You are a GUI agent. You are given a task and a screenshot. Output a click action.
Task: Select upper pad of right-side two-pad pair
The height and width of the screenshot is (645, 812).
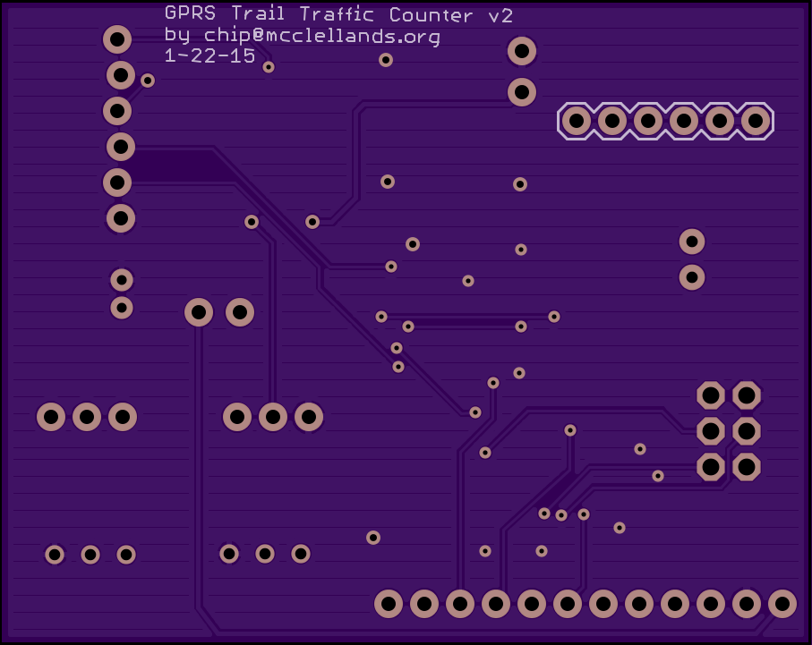point(691,242)
